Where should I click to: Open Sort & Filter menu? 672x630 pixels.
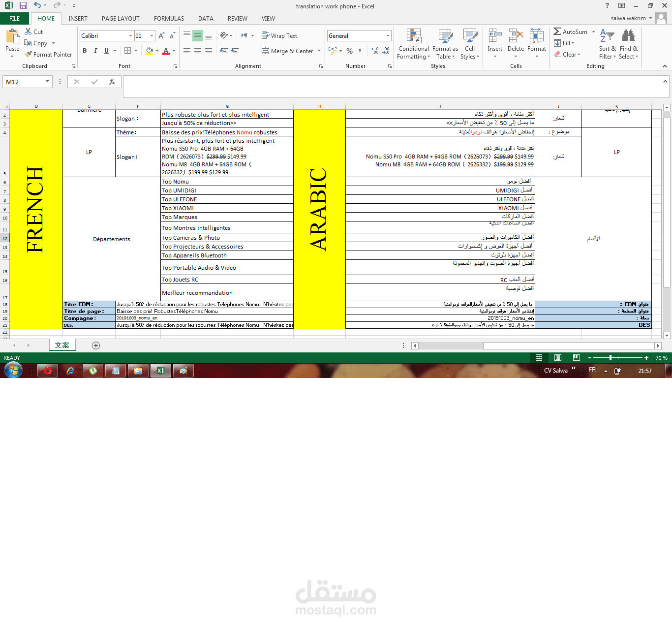(607, 44)
